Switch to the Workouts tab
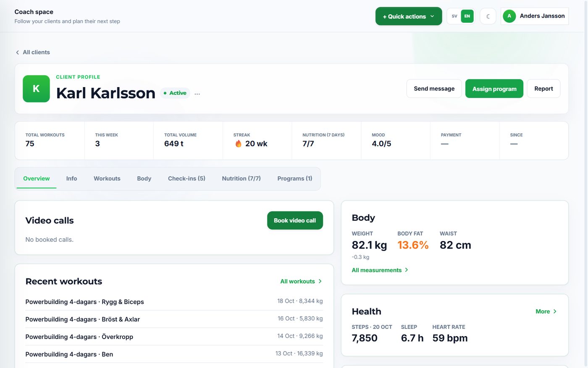This screenshot has height=368, width=588. click(x=107, y=179)
